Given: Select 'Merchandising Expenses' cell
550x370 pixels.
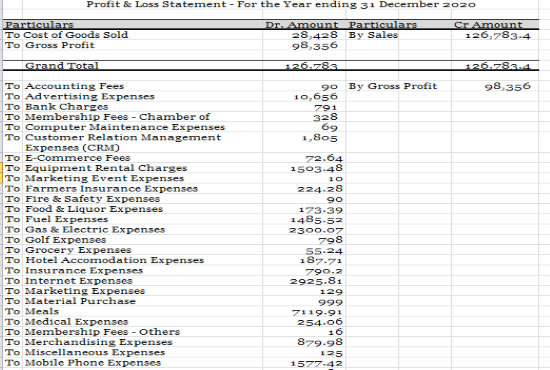Looking at the screenshot, I should pyautogui.click(x=99, y=342).
